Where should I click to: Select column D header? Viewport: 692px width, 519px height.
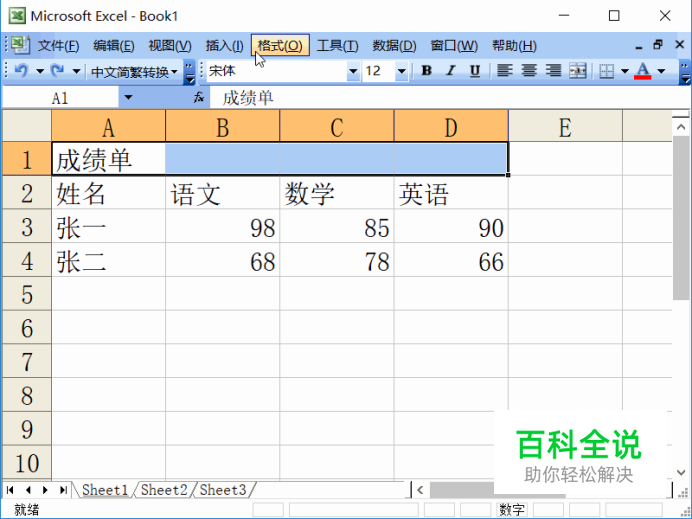coord(451,126)
